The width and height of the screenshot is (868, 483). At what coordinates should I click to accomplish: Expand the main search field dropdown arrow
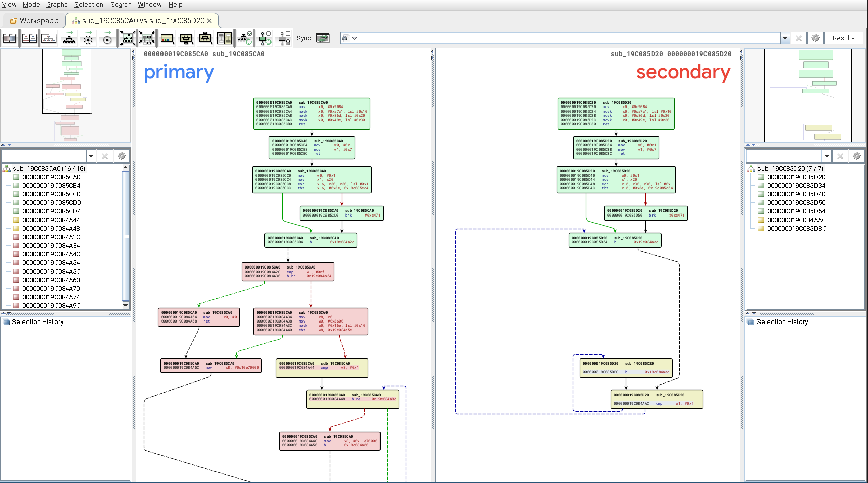[785, 38]
